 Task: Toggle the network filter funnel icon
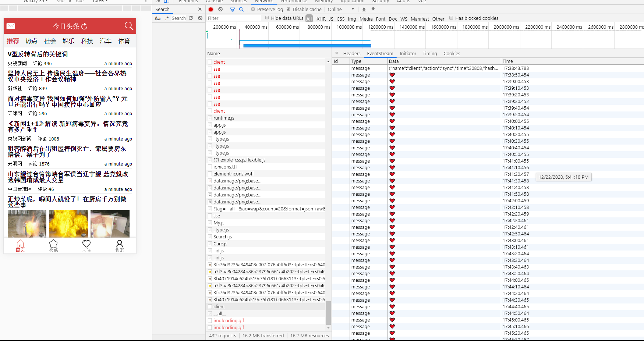pyautogui.click(x=233, y=9)
